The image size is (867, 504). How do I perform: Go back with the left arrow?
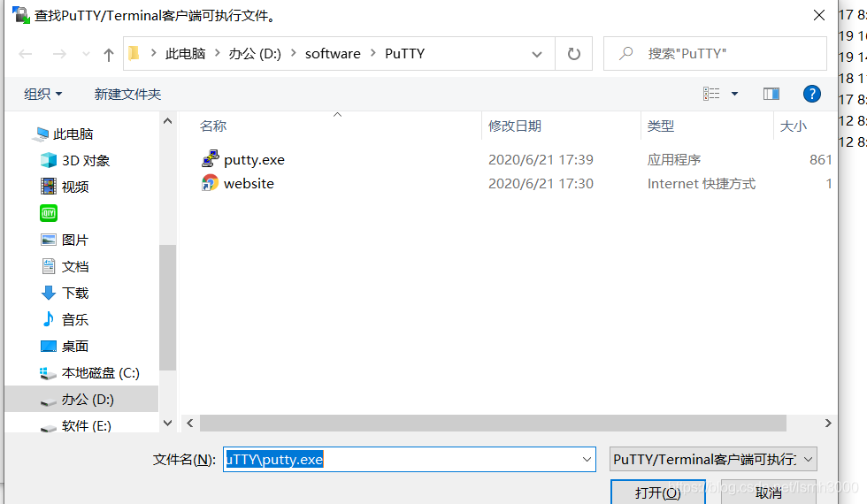(26, 54)
